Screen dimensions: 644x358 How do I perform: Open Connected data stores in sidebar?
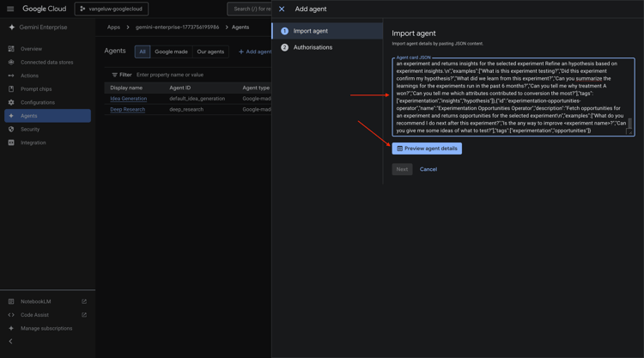click(x=47, y=63)
